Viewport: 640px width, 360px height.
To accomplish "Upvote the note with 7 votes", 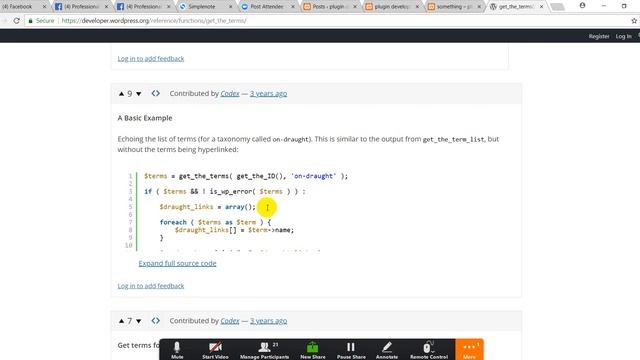I will [121, 321].
